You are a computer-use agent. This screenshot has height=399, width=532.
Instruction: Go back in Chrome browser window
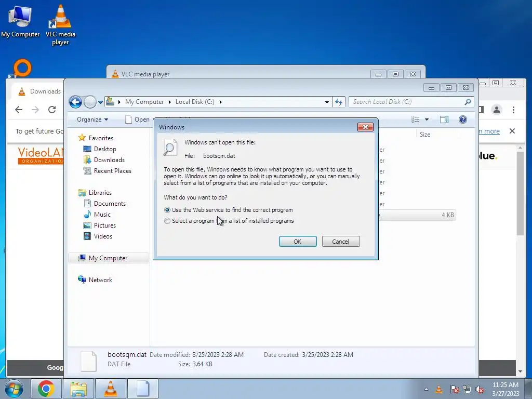(19, 110)
